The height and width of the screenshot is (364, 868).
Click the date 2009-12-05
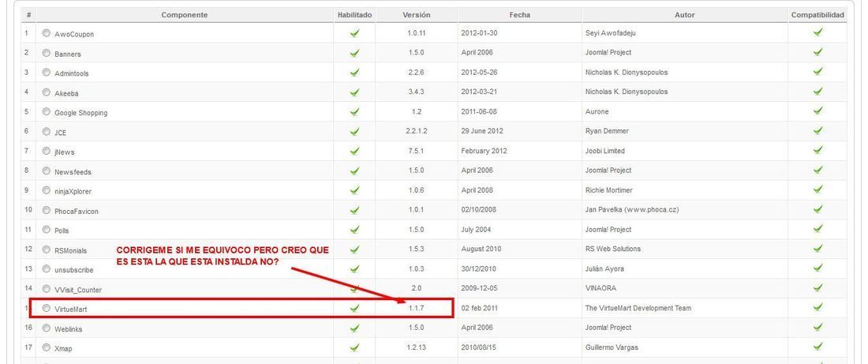(x=479, y=288)
